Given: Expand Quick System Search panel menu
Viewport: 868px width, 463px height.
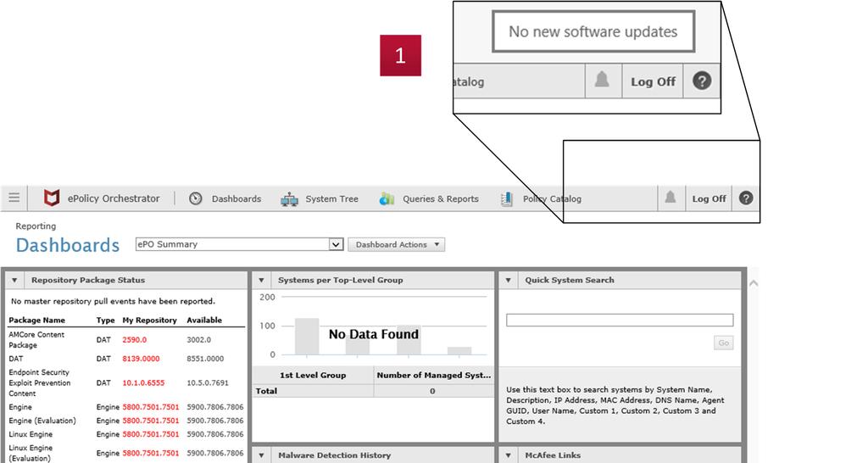Looking at the screenshot, I should [x=509, y=280].
